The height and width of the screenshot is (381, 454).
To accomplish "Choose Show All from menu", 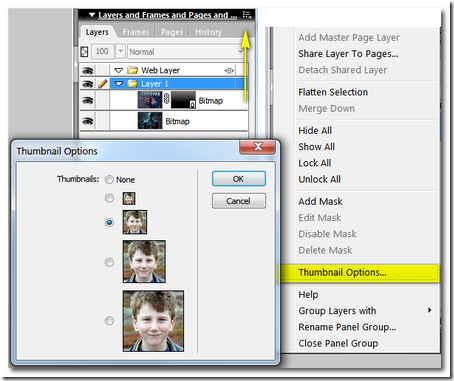I will click(x=316, y=147).
